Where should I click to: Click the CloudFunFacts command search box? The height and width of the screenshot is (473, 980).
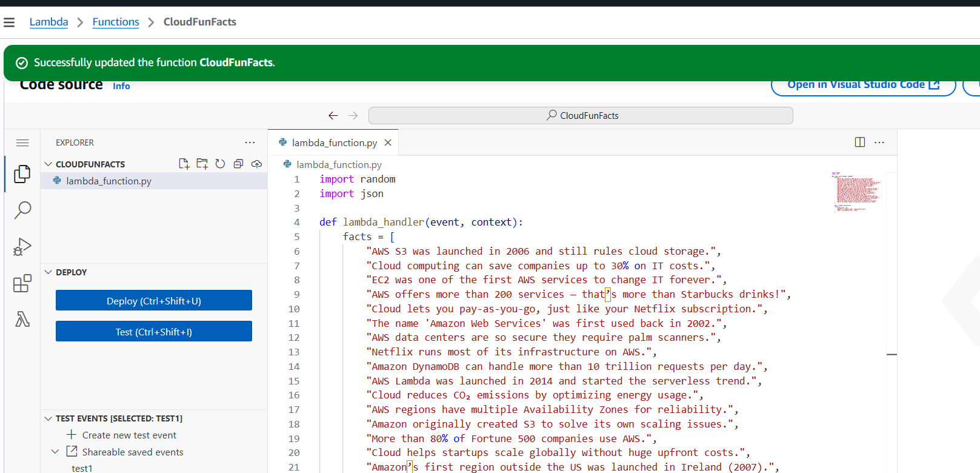pos(581,115)
